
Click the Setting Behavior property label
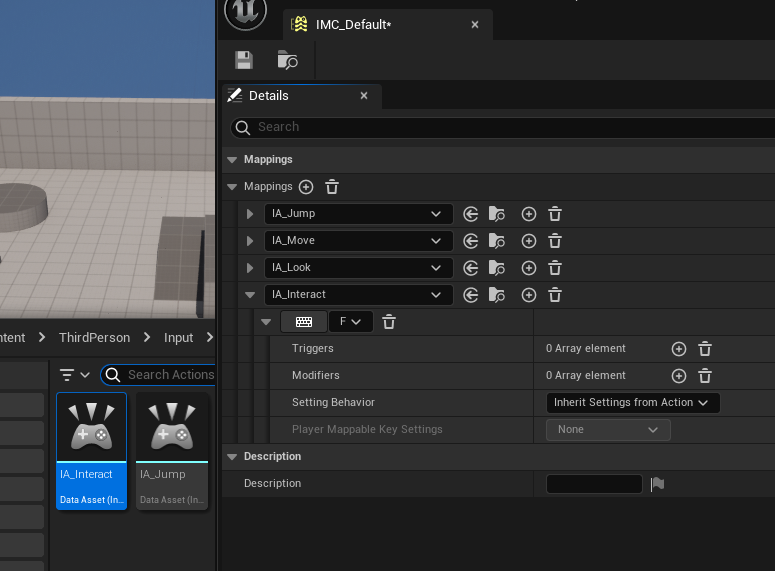(333, 402)
